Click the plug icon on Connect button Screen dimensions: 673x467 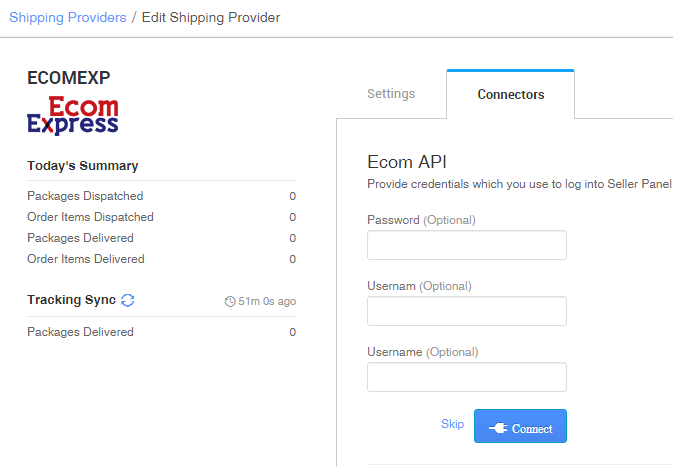pos(497,428)
